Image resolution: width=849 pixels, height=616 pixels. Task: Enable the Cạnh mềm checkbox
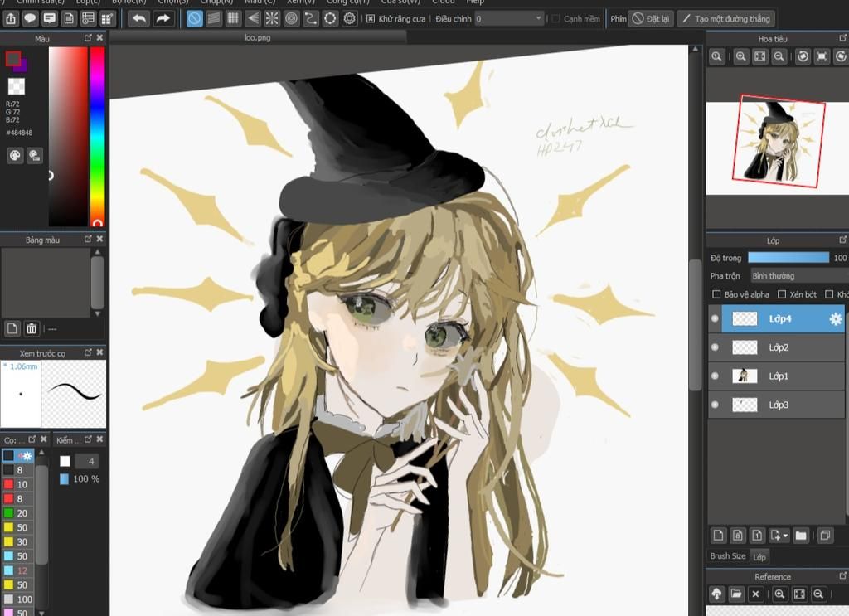point(555,18)
